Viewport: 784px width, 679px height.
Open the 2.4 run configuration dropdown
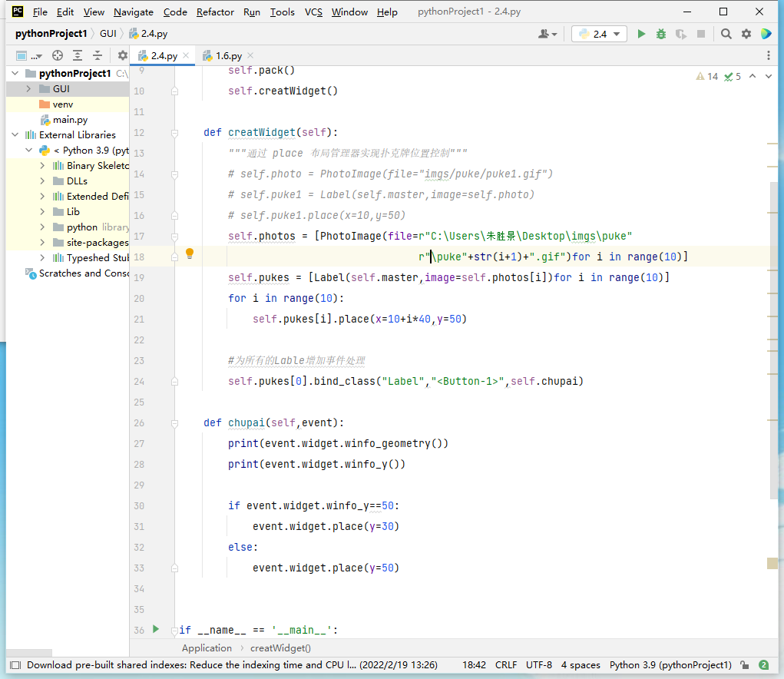click(599, 34)
